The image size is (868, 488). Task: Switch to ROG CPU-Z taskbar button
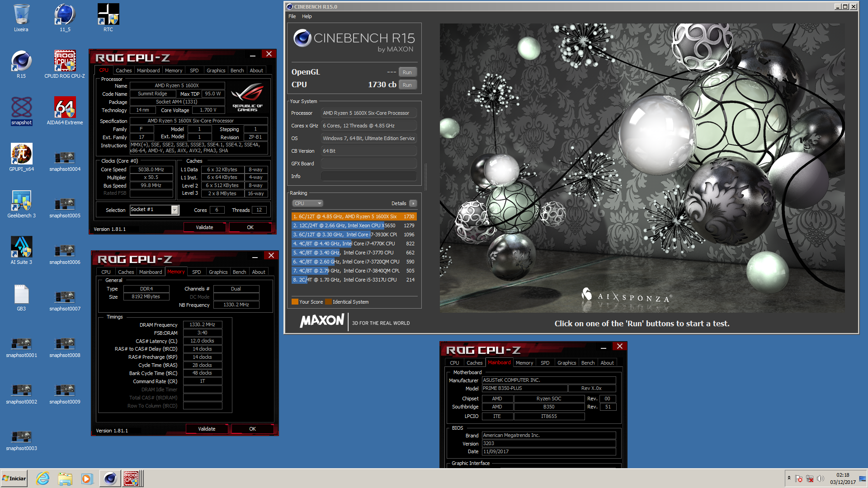(132, 479)
